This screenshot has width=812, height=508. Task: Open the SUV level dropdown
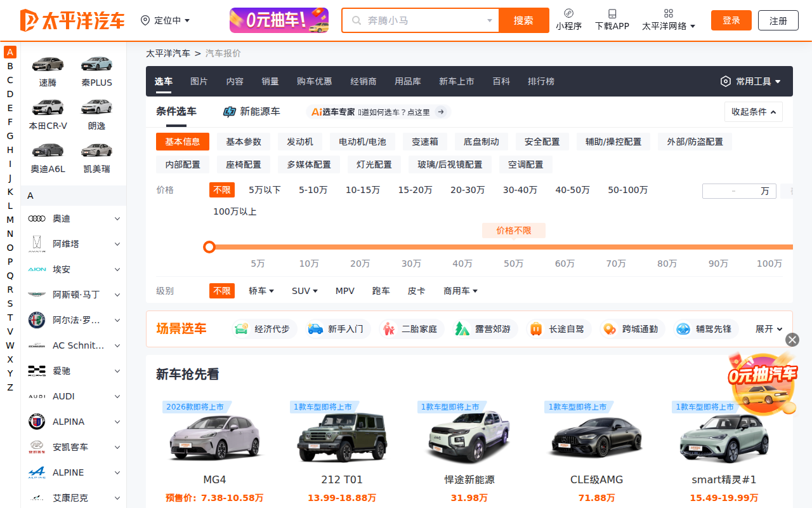(304, 291)
